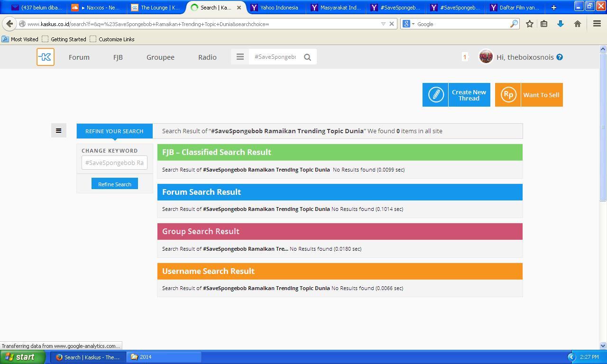Switch to the Yahoo Indonesia tab

pos(276,8)
